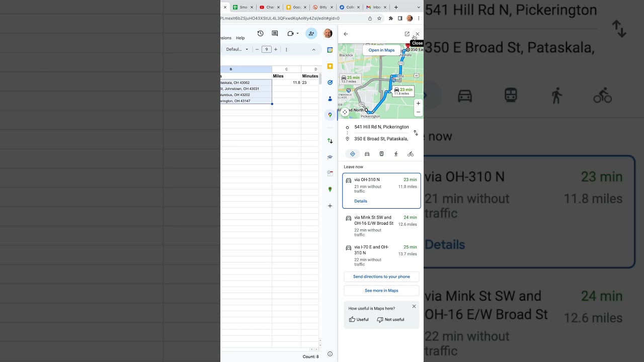644x362 pixels.
Task: Select the via Mink St SW route
Action: click(x=381, y=227)
